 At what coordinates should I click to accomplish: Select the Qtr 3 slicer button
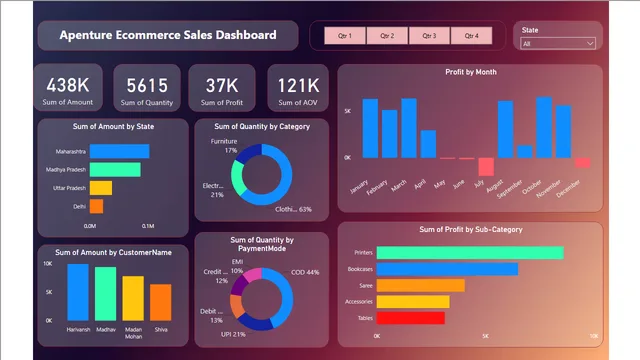(x=429, y=36)
